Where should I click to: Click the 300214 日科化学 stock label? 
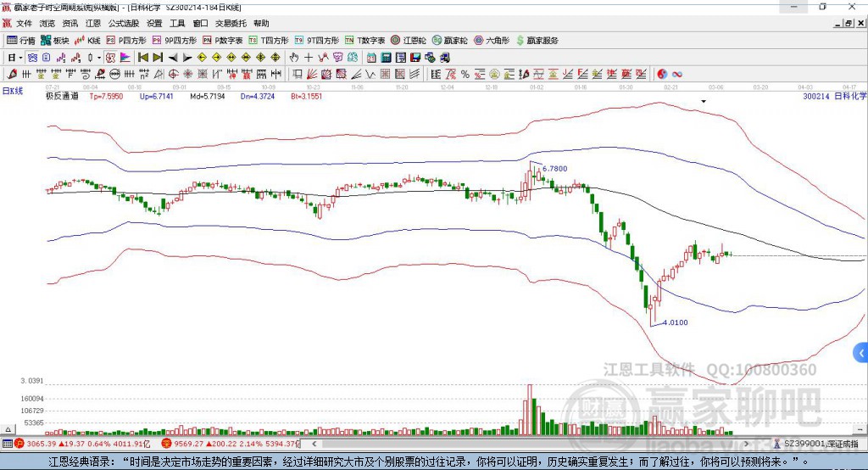[x=835, y=97]
